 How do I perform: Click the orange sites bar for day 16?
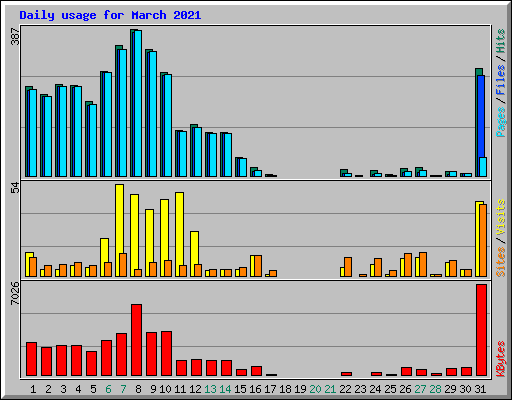pyautogui.click(x=258, y=266)
